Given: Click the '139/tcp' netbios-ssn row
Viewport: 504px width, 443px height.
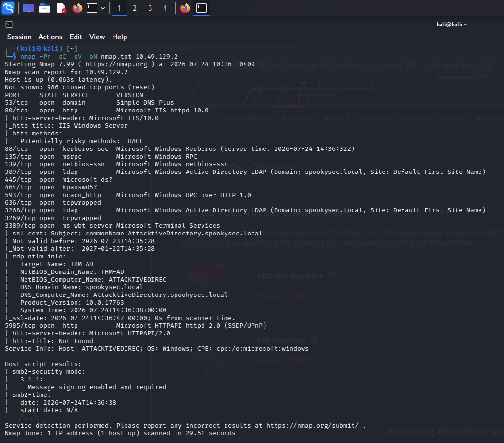Looking at the screenshot, I should click(116, 164).
